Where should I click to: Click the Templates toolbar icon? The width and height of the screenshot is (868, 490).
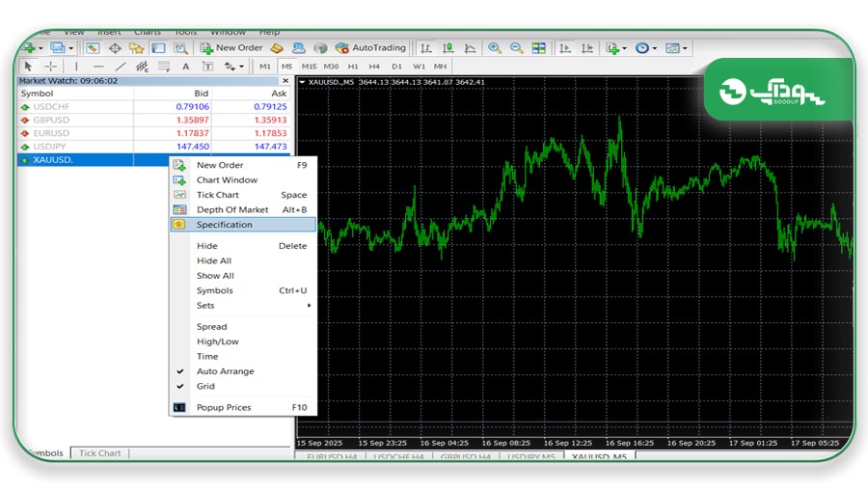click(672, 48)
